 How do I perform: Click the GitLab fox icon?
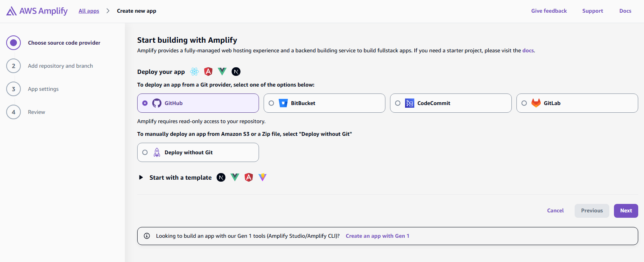coord(536,103)
